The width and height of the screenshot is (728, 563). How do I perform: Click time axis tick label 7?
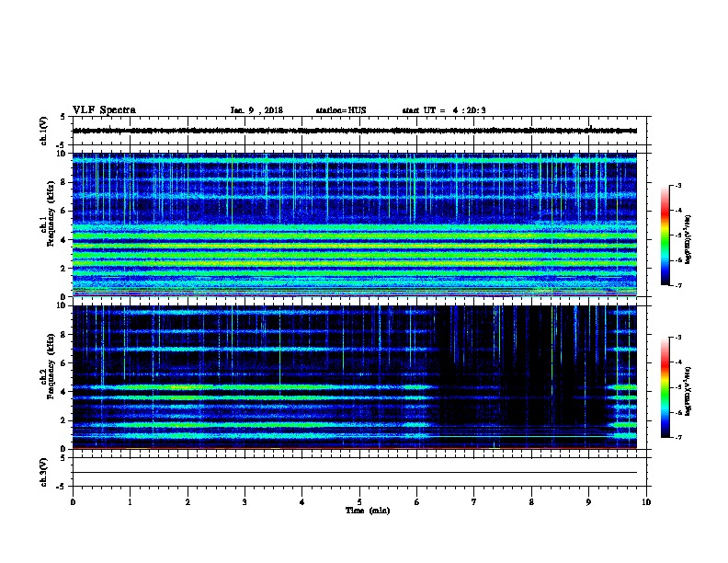point(474,501)
